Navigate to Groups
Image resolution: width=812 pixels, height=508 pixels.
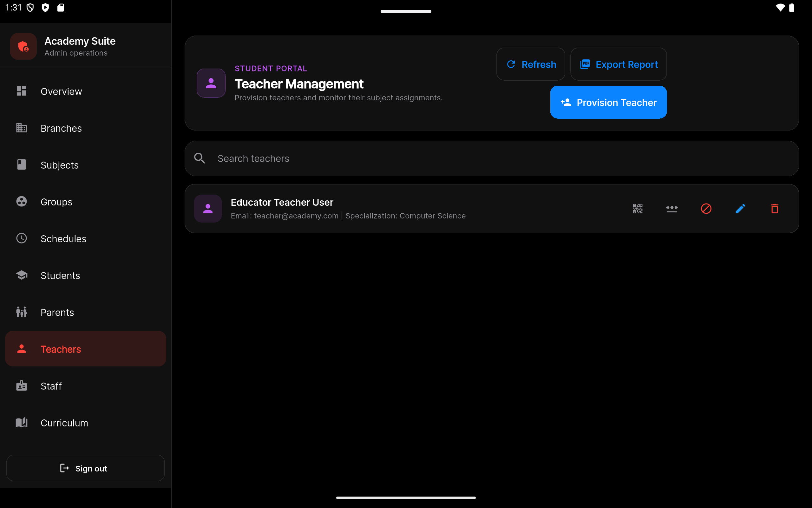click(86, 202)
